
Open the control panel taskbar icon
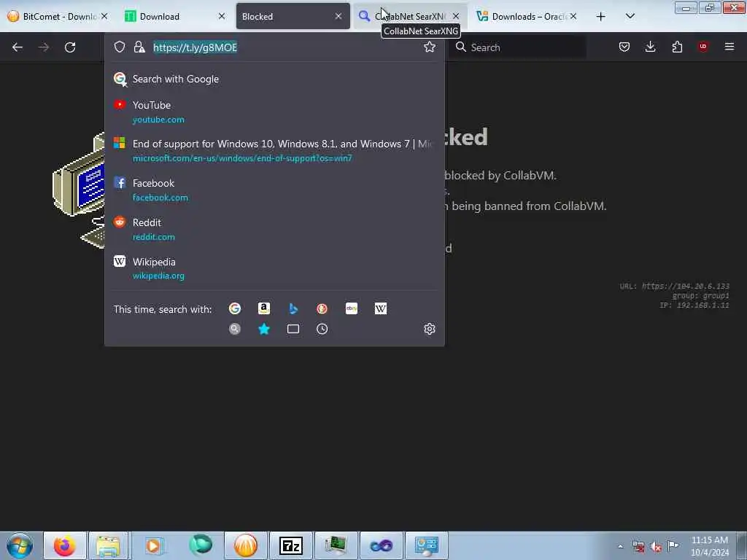click(426, 545)
